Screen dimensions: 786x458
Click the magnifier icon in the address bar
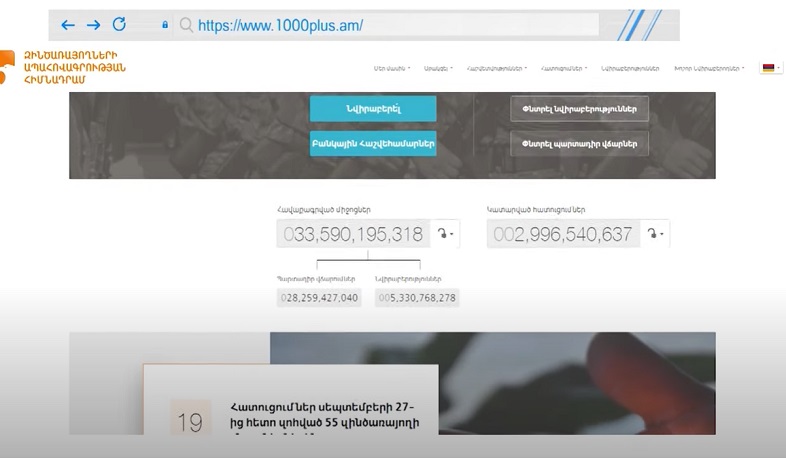pyautogui.click(x=186, y=25)
